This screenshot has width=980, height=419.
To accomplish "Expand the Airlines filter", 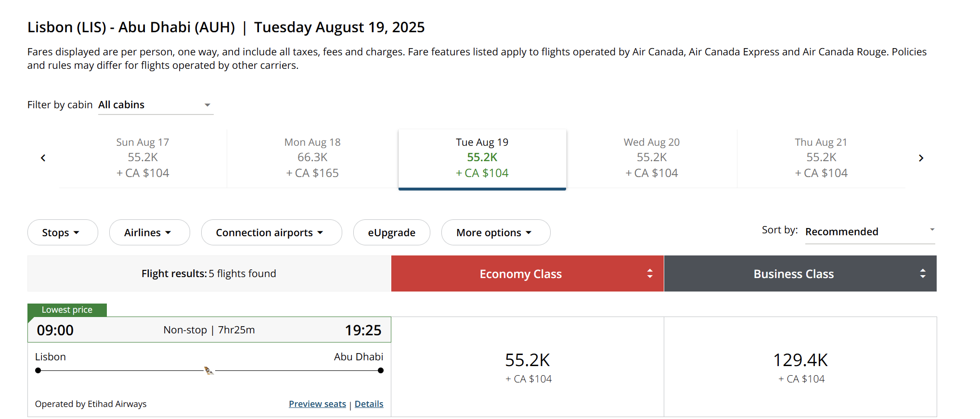I will [x=149, y=232].
